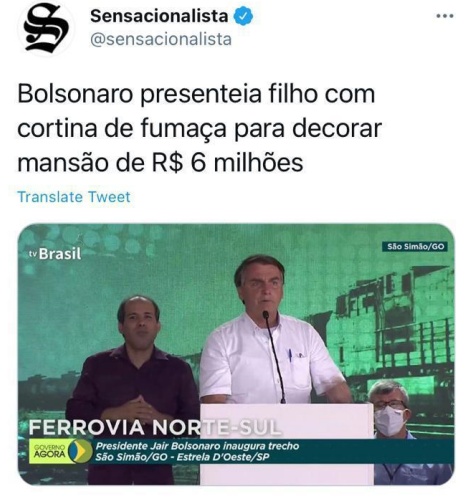Open the Sensacionalista profile avatar

coord(47,28)
